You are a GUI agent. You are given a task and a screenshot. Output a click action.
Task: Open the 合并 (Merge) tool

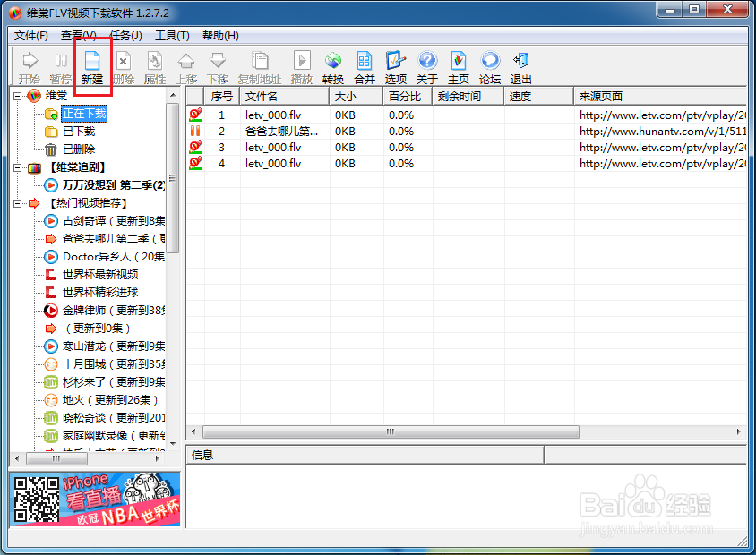365,67
